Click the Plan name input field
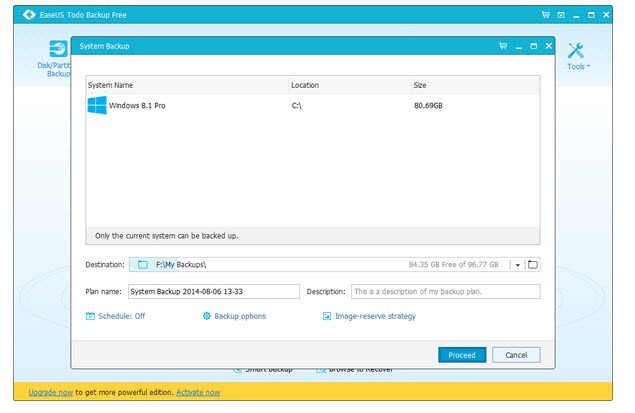Screen dimensions: 635x413 (214, 292)
